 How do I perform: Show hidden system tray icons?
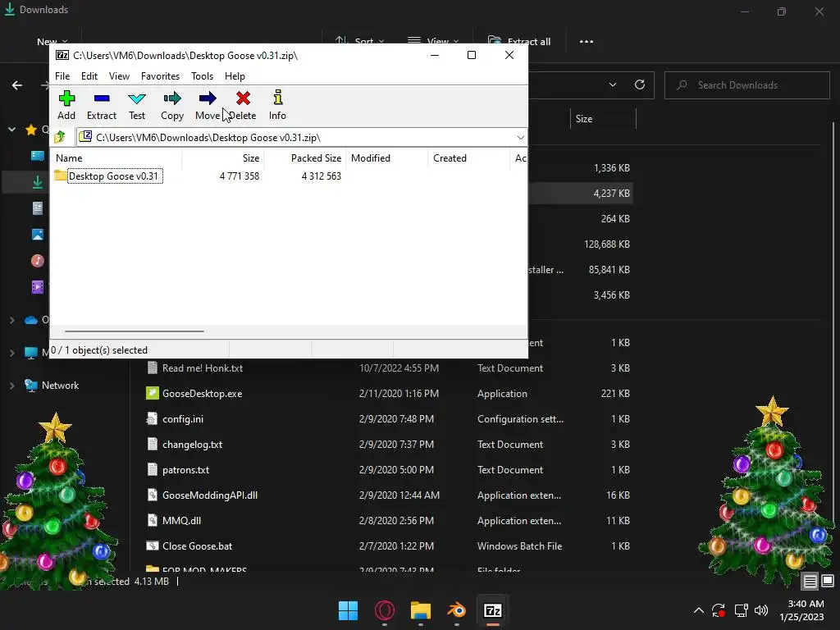699,610
